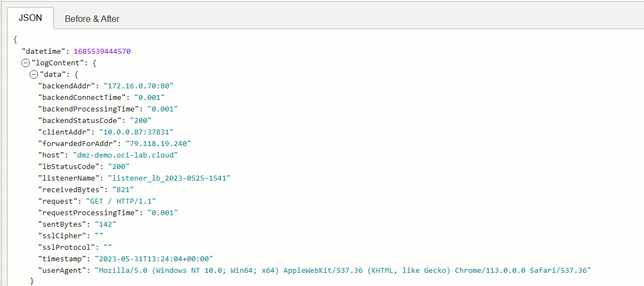Click the lbStatusCode key
644x286 pixels.
coord(70,166)
